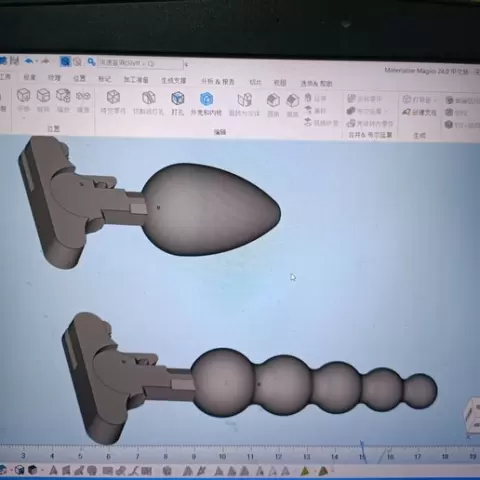
Task: Select the mirror (镜像) tool
Action: pyautogui.click(x=83, y=101)
